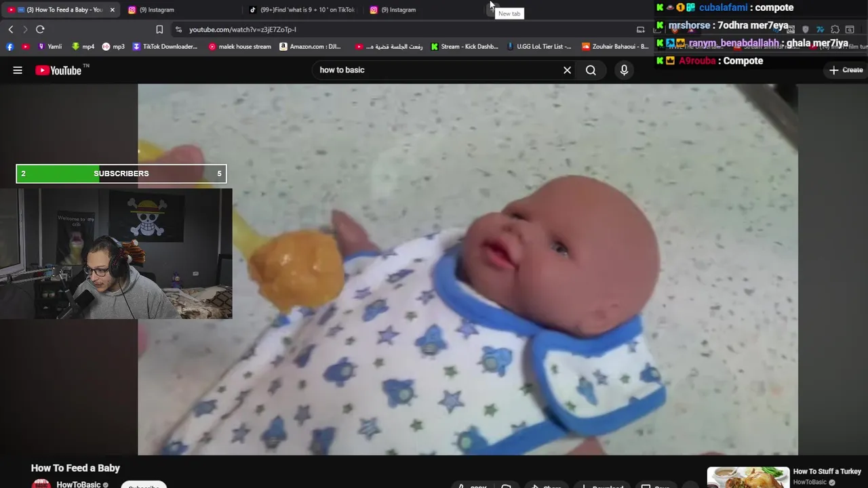Start voice search with microphone icon
This screenshot has height=488, width=868.
624,70
